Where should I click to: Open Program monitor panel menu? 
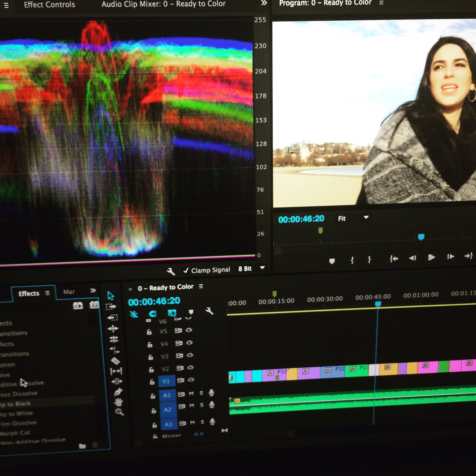(381, 2)
